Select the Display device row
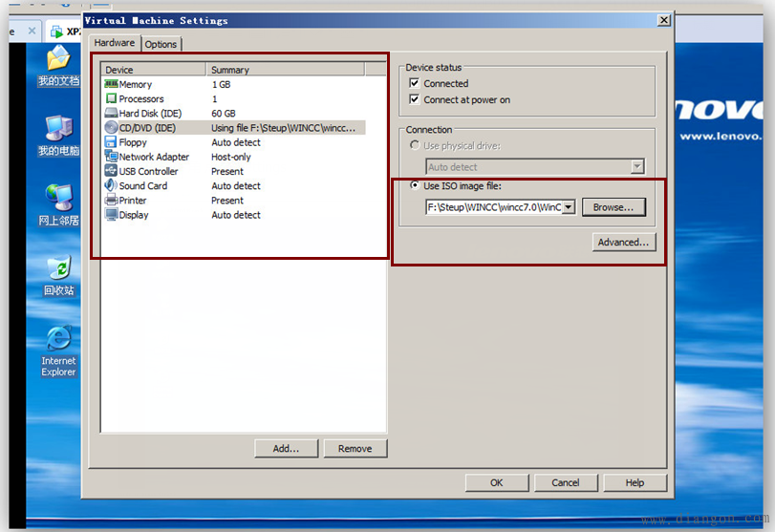Screen dimensions: 775x532 click(134, 215)
